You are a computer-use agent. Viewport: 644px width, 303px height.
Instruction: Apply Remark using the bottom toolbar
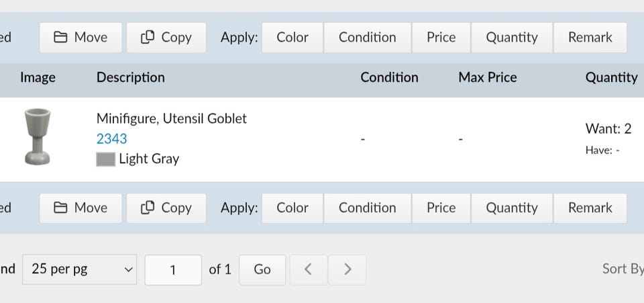click(x=590, y=208)
